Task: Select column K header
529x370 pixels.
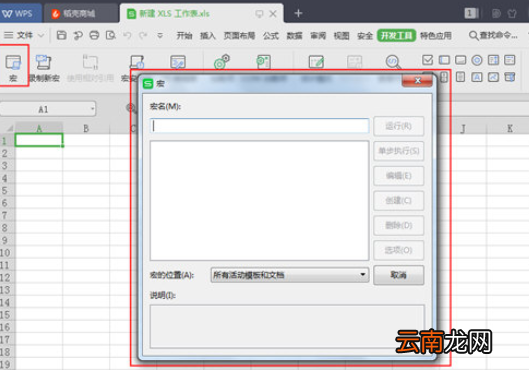Action: pos(510,128)
